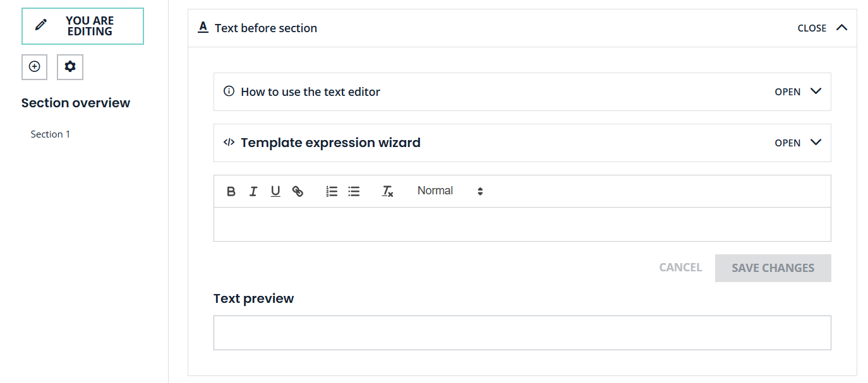
Task: Open the Normal text style dropdown
Action: pos(450,191)
